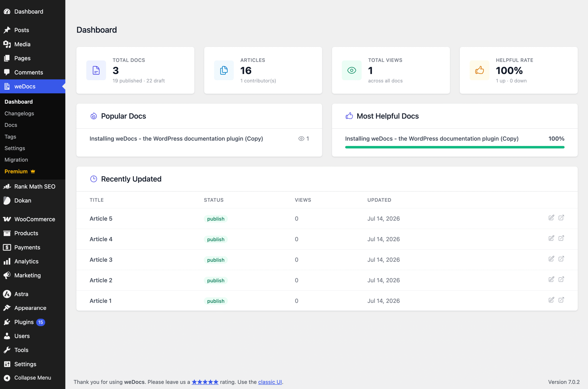Screen dimensions: 588x389
Task: Click Article 3 title in Recently Updated
Action: pyautogui.click(x=101, y=260)
